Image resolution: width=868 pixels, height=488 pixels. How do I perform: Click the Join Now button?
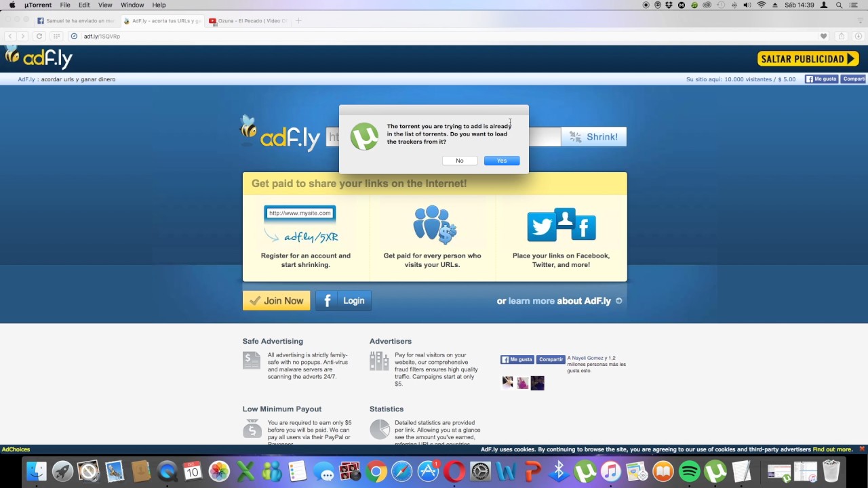[x=276, y=301]
